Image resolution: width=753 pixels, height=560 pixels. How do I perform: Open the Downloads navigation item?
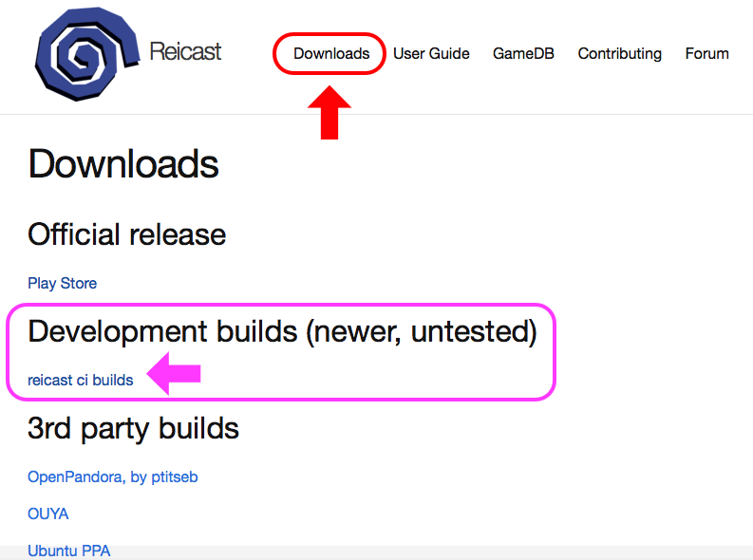(331, 54)
